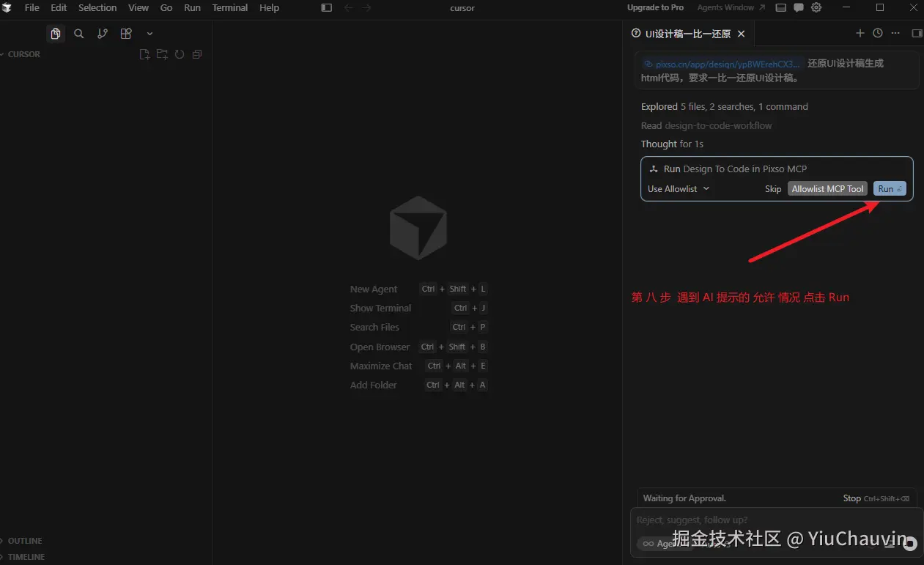Click the Reject, suggest, follow up input

[x=777, y=520]
